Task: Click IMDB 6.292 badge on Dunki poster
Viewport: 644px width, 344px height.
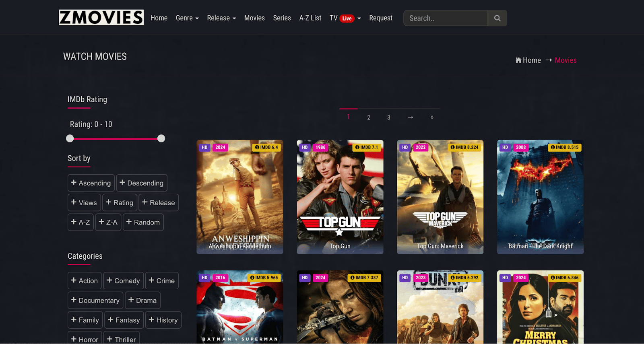Action: tap(464, 278)
